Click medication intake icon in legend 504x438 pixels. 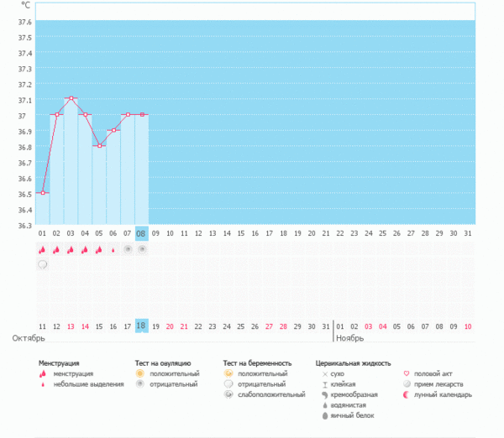point(407,384)
